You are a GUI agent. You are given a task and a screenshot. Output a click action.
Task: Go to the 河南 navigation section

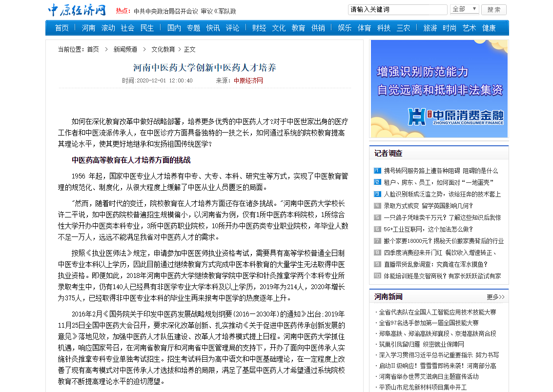pos(88,28)
